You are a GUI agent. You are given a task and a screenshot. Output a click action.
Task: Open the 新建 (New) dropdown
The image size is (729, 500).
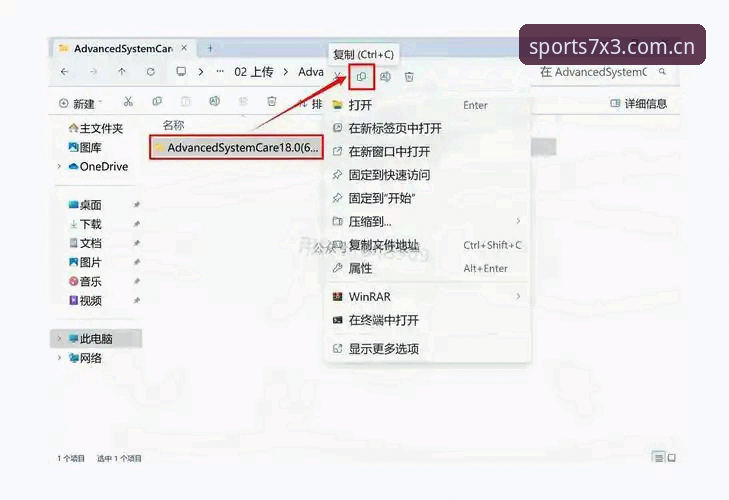(80, 103)
